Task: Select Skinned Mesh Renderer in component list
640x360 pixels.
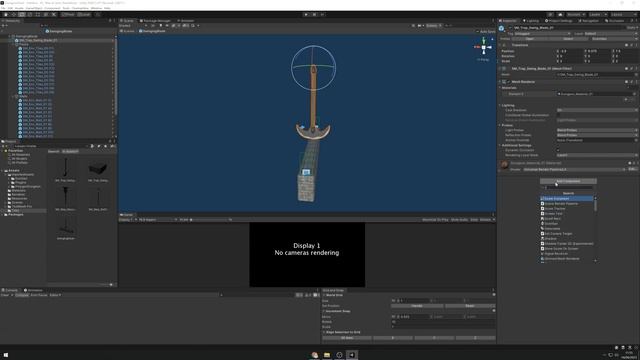Action: click(562, 259)
